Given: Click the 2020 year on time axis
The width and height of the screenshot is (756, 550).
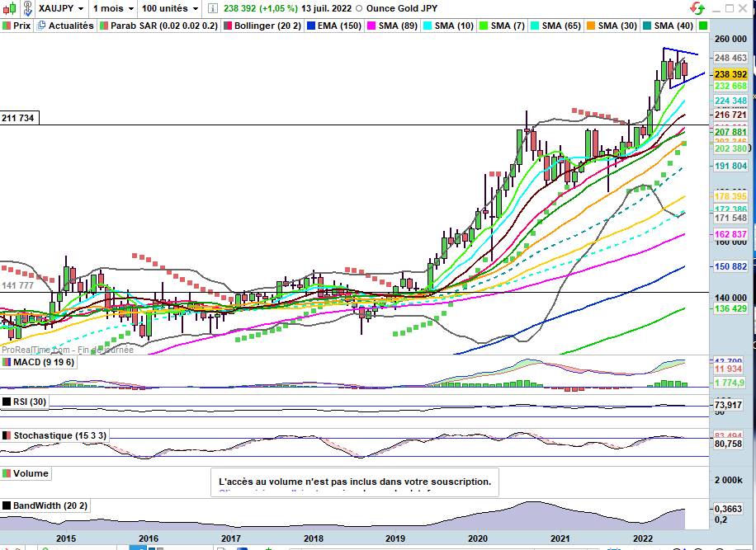Looking at the screenshot, I should [x=477, y=538].
